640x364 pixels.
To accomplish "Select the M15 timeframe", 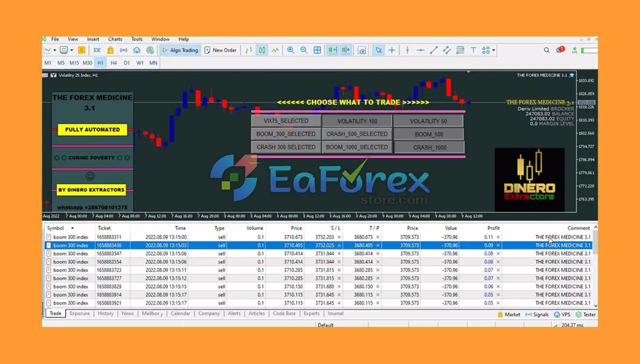I will (74, 63).
